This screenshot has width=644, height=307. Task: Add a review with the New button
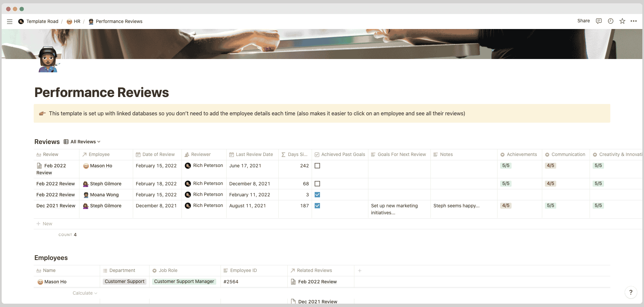click(44, 224)
